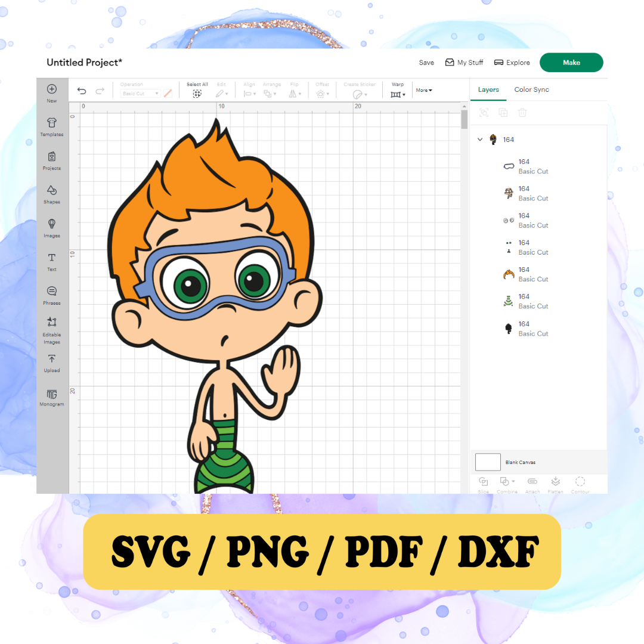Open the Flip dropdown
The height and width of the screenshot is (644, 644).
(295, 94)
